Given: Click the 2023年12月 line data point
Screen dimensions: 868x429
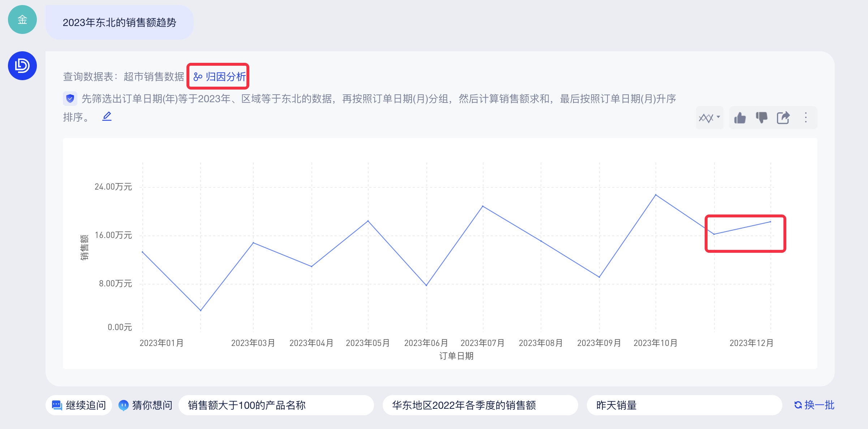Looking at the screenshot, I should pyautogui.click(x=770, y=222).
